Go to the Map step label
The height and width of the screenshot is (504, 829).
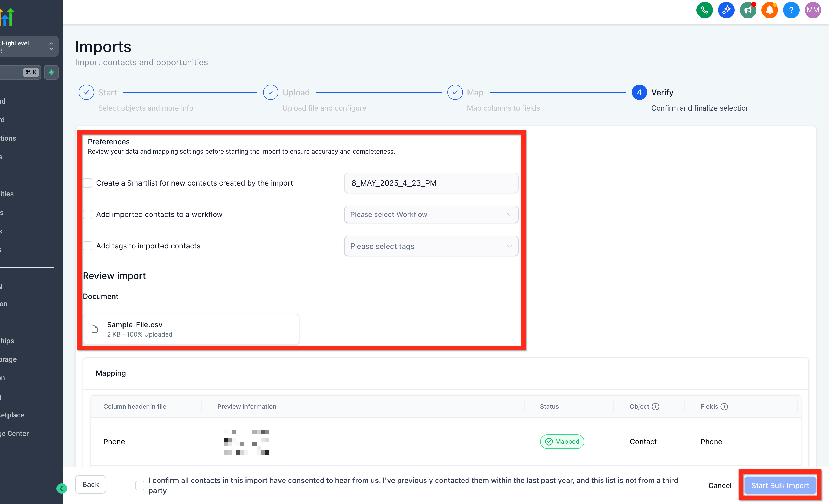point(475,93)
